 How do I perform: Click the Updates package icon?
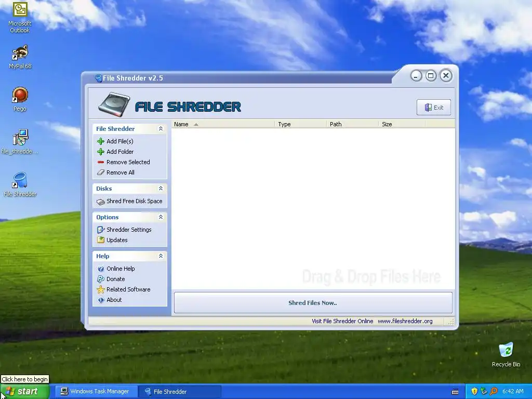(x=101, y=240)
